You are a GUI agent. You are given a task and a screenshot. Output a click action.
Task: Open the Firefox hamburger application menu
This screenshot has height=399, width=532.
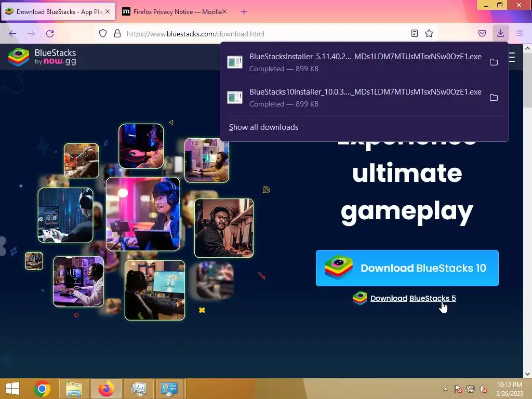[x=520, y=33]
